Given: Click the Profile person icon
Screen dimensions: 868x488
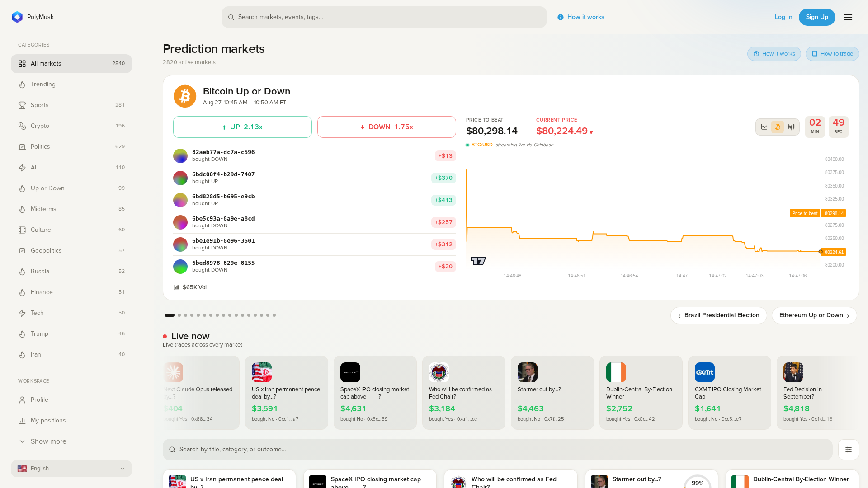Looking at the screenshot, I should 22,400.
